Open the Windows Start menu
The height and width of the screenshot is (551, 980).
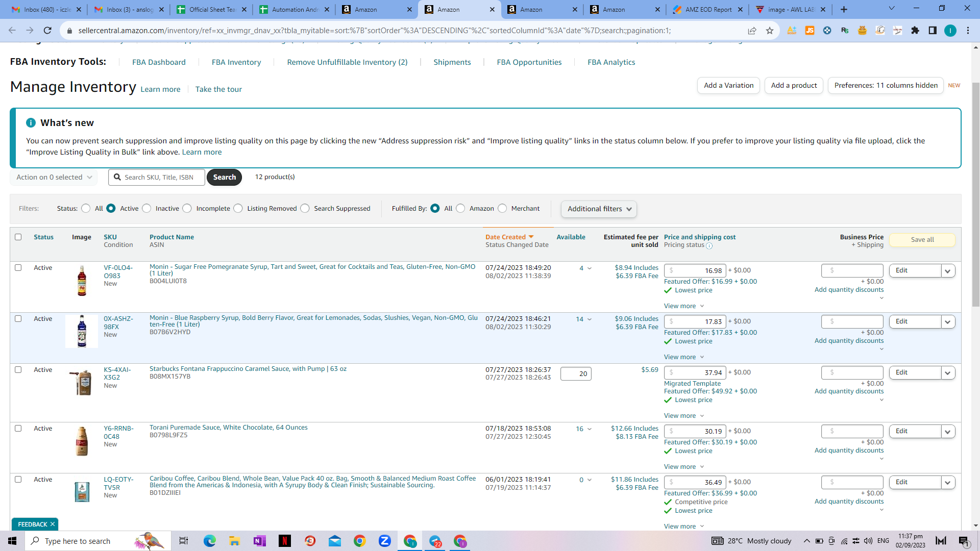12,541
